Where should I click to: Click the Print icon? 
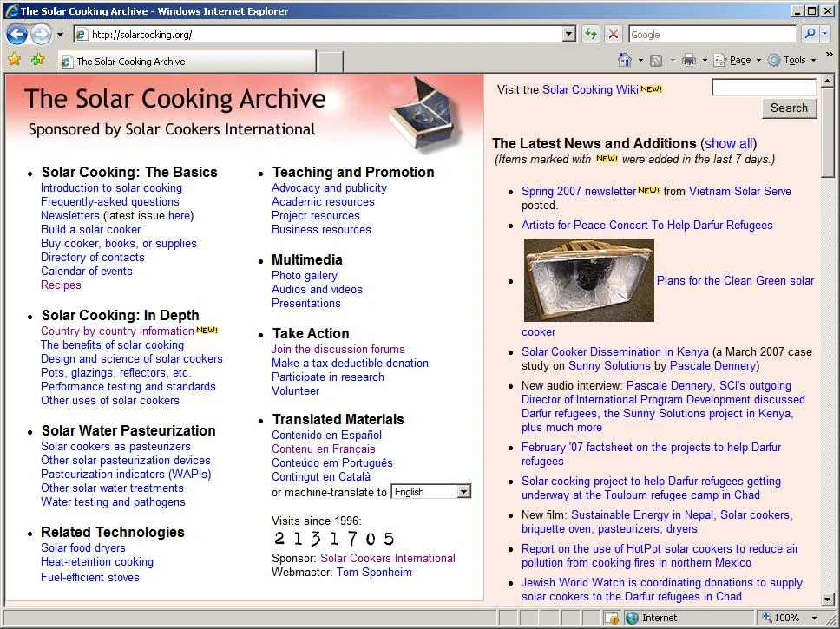[x=688, y=60]
